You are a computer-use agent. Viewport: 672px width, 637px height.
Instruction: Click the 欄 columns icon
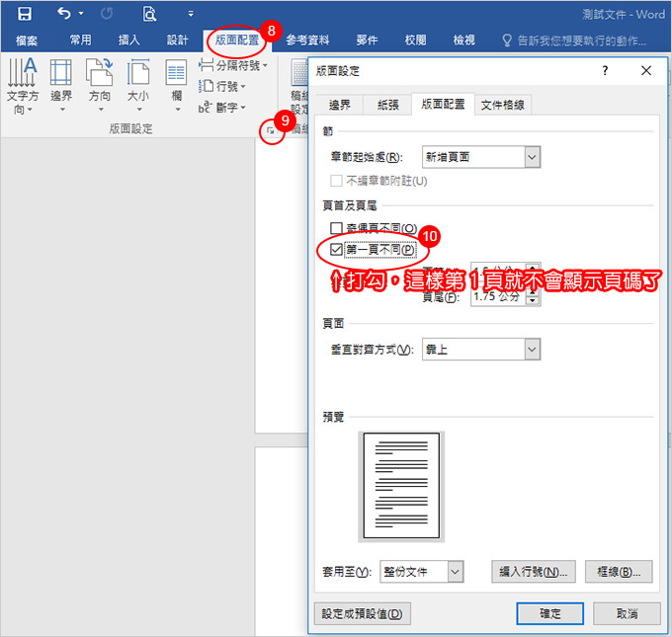[176, 86]
